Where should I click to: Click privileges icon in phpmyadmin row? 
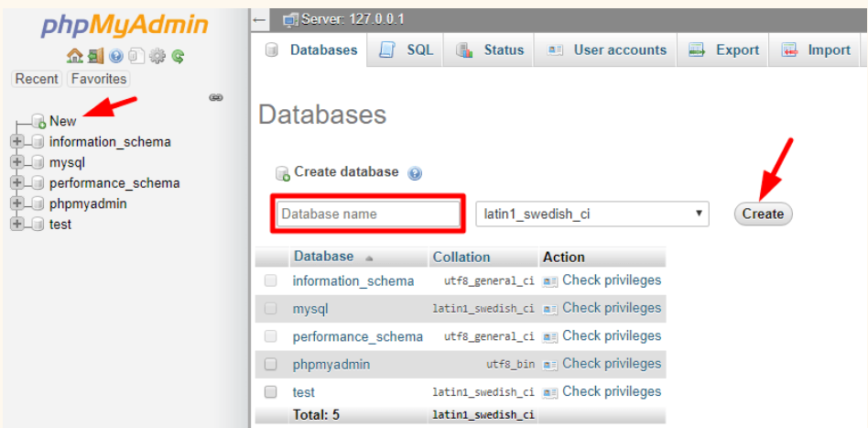[549, 365]
